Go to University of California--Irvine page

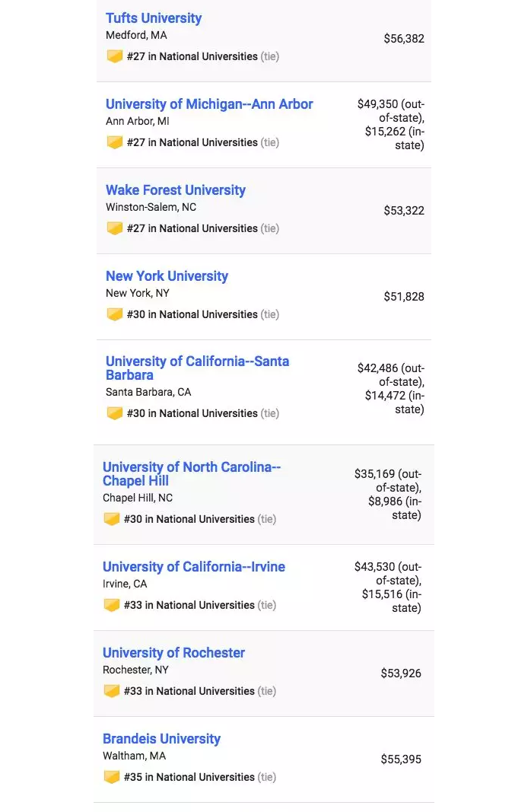click(x=193, y=566)
